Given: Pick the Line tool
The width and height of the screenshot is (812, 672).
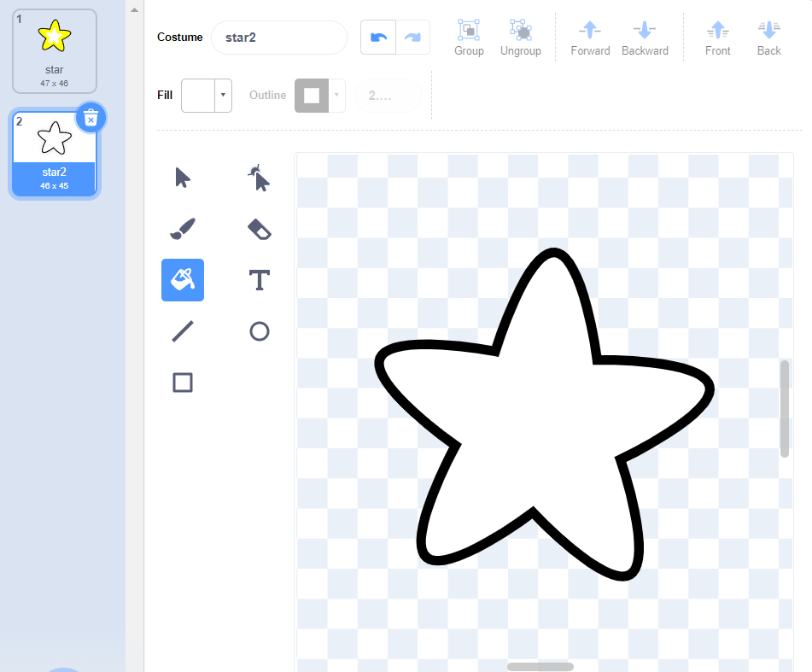Looking at the screenshot, I should tap(183, 331).
